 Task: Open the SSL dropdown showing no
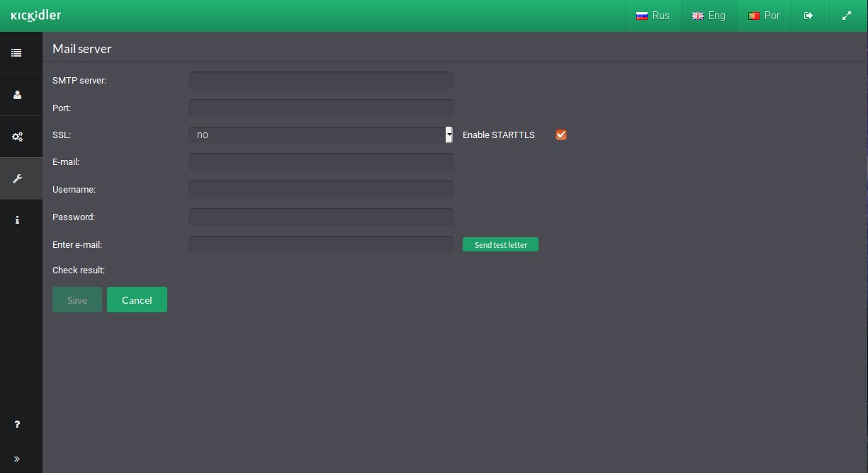pyautogui.click(x=321, y=135)
